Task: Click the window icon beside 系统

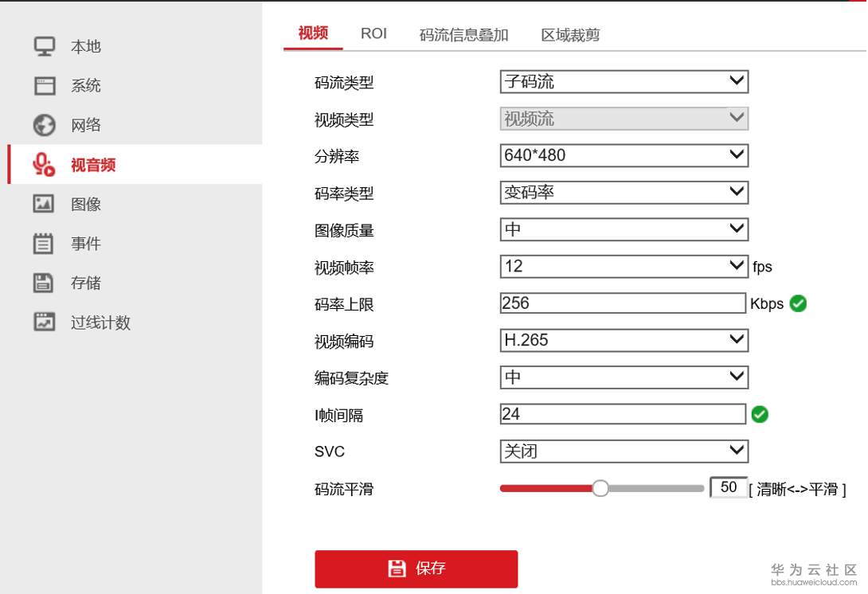Action: (45, 86)
